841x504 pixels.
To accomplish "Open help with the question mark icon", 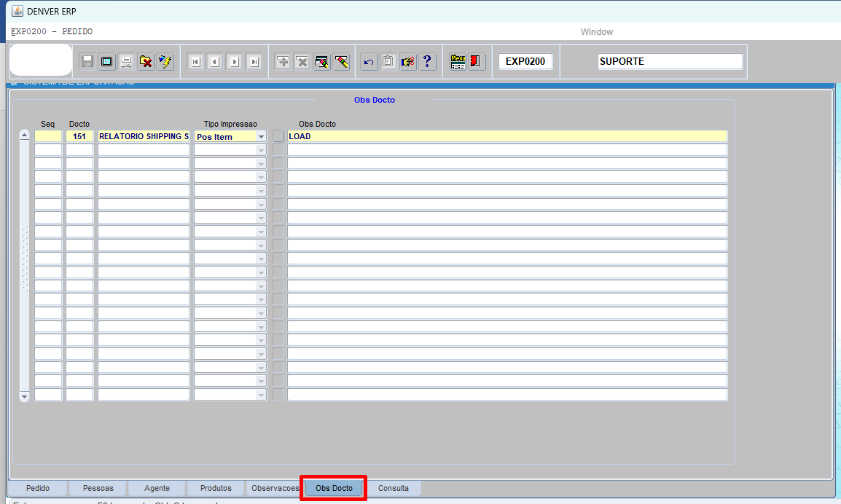I will (428, 62).
